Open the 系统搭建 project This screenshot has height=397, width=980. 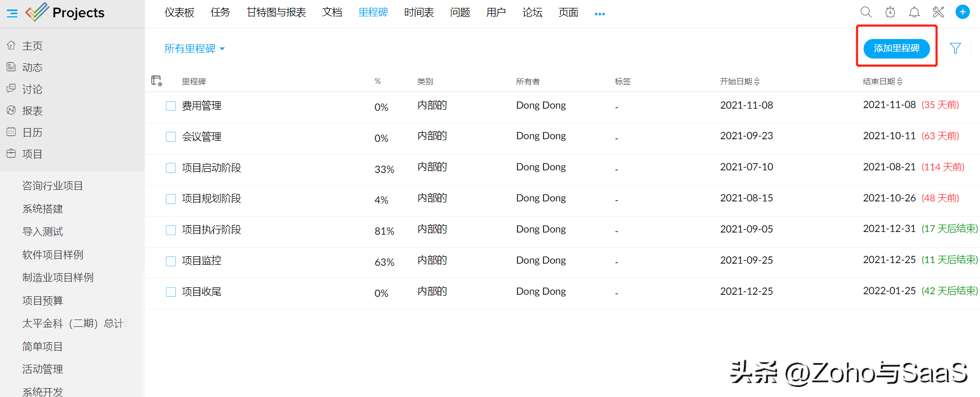click(43, 209)
